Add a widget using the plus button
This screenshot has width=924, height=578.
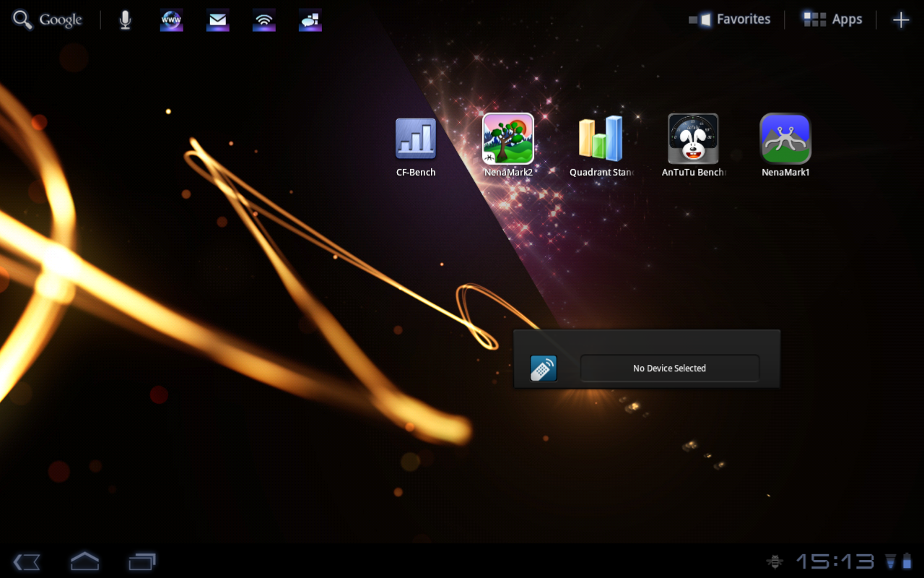click(901, 20)
